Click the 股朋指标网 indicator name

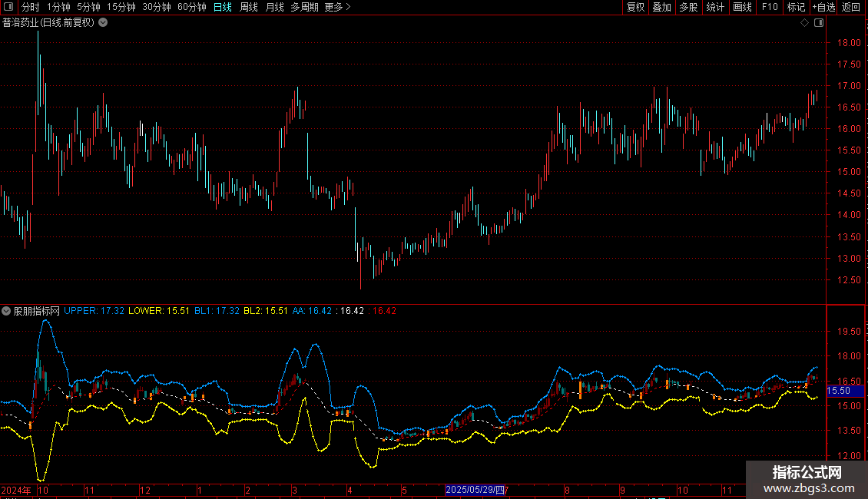coord(37,311)
